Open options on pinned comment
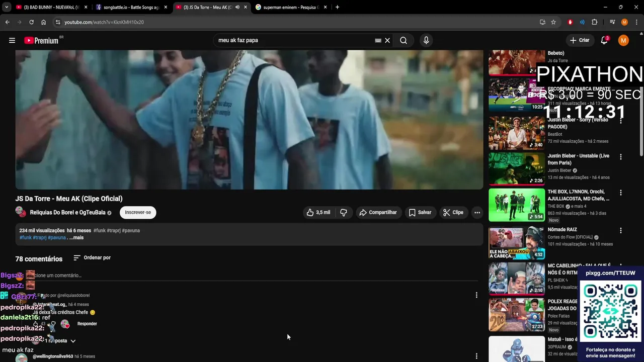644x362 pixels. pos(476,295)
